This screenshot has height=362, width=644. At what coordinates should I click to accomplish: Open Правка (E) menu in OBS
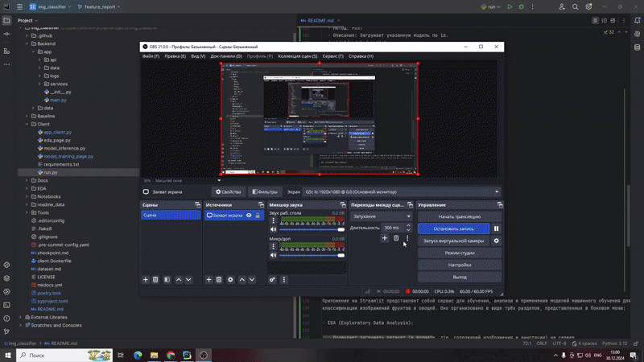click(x=175, y=56)
